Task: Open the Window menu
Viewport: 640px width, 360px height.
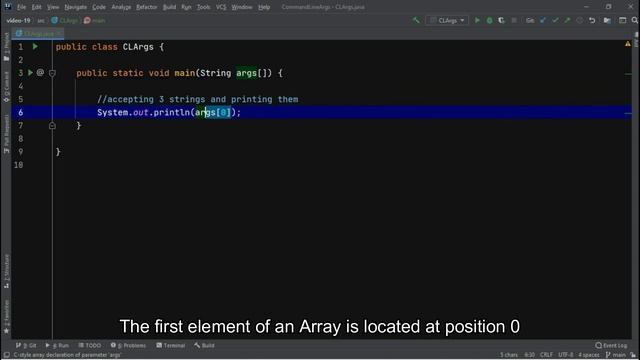Action: click(242, 7)
